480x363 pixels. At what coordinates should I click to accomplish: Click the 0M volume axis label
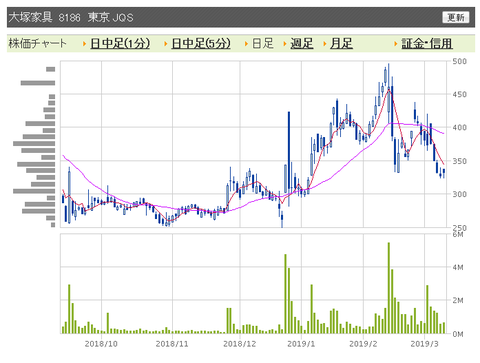click(458, 334)
